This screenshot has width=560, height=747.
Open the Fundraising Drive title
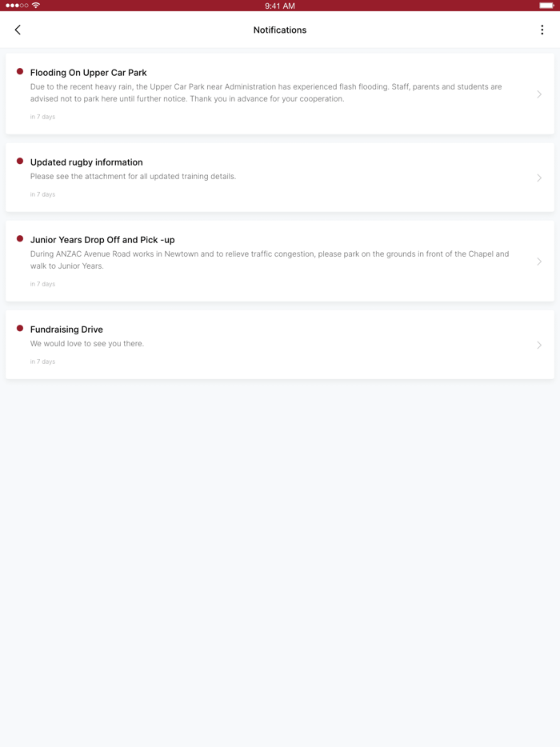(66, 330)
